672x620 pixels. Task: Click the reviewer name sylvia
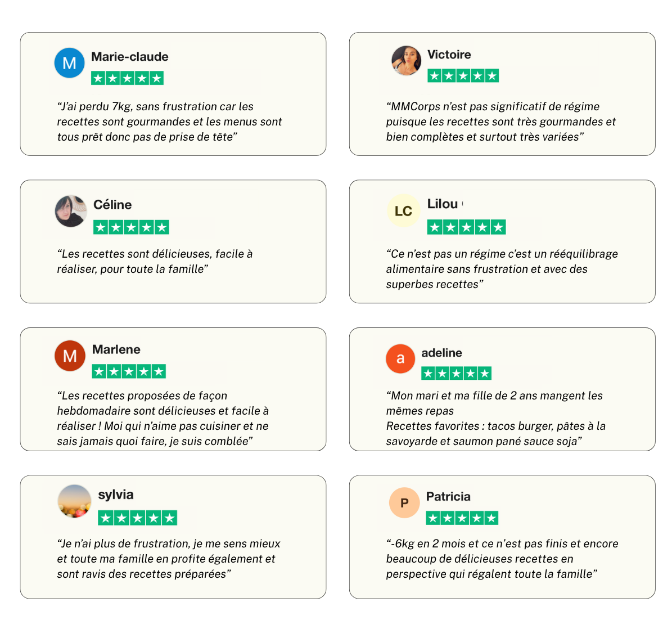coord(116,495)
